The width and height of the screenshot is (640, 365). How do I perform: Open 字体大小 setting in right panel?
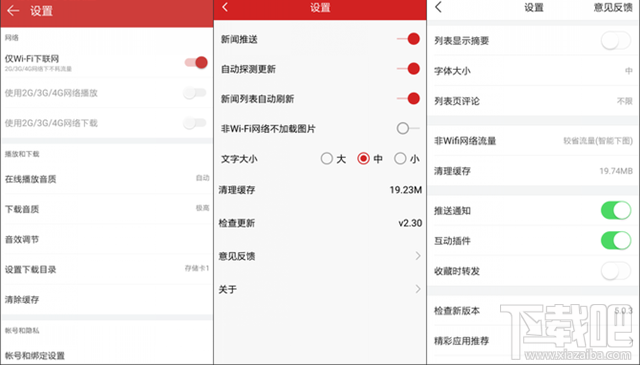pyautogui.click(x=533, y=71)
